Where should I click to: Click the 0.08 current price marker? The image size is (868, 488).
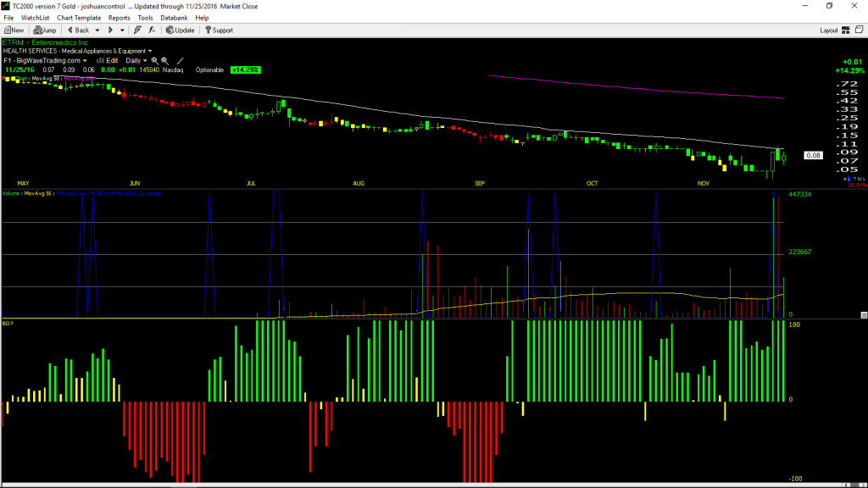[813, 156]
